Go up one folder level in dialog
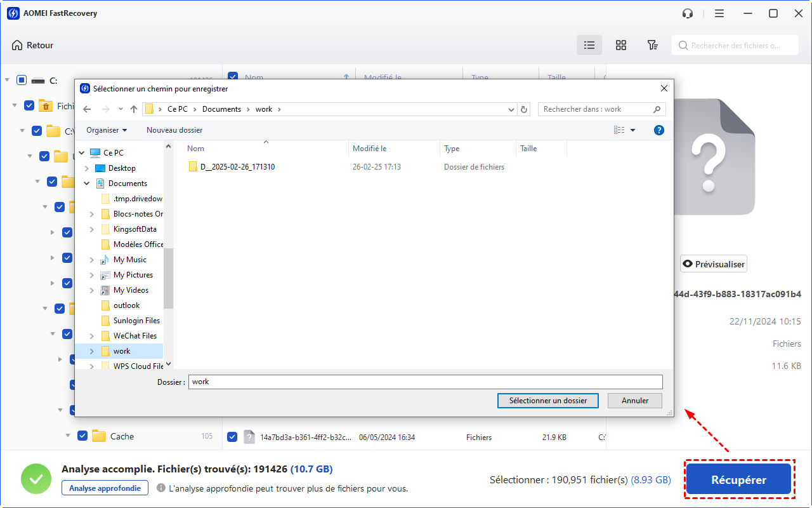This screenshot has width=812, height=508. pos(134,109)
